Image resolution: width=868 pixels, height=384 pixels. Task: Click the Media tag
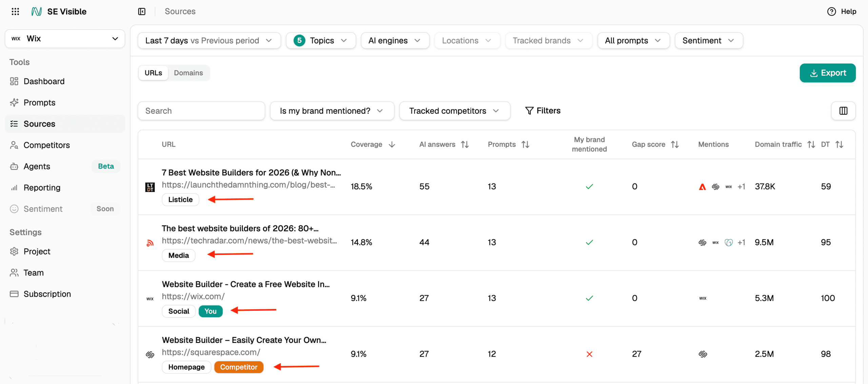click(x=179, y=255)
